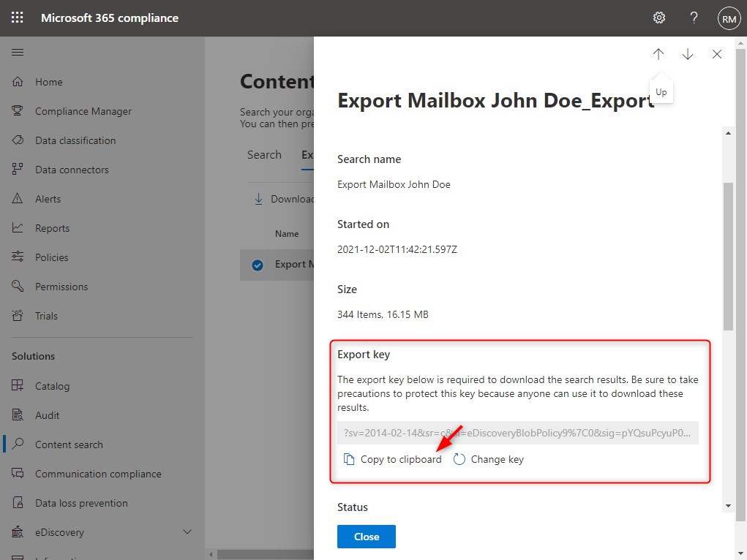Click the Permissions key icon
The width and height of the screenshot is (747, 560).
point(18,286)
